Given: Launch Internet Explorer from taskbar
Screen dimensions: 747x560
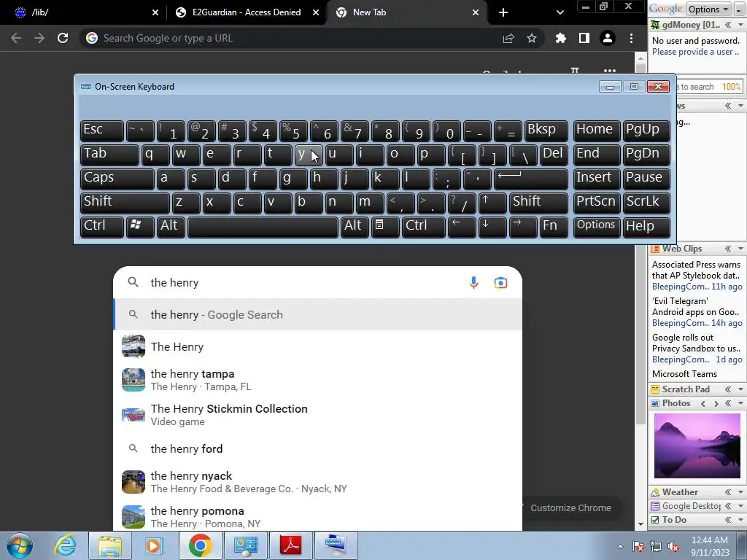Looking at the screenshot, I should click(65, 545).
